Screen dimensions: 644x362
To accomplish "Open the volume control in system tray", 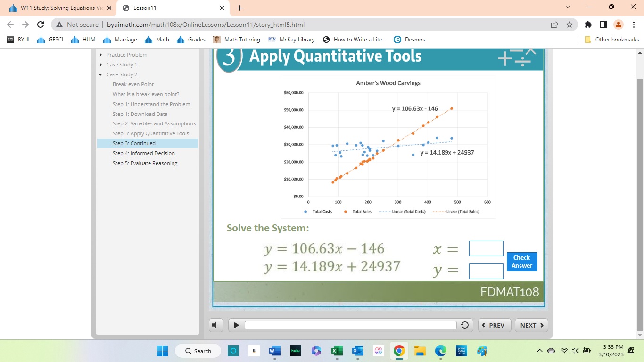I will (575, 351).
